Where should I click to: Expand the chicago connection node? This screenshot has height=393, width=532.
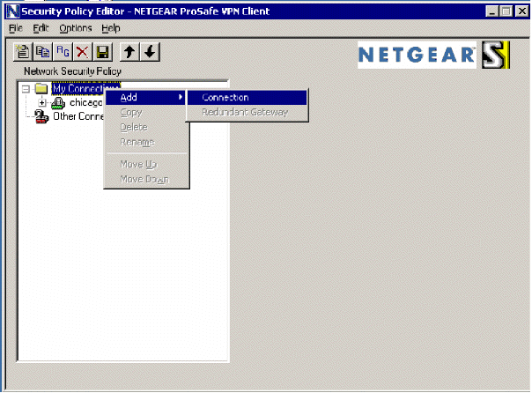[x=41, y=102]
